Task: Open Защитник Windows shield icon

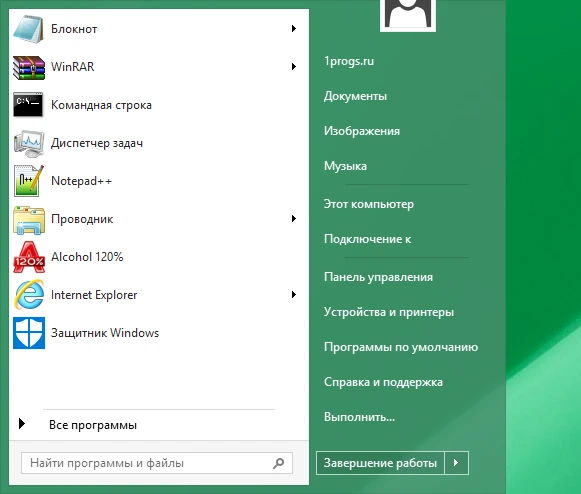Action: point(29,333)
